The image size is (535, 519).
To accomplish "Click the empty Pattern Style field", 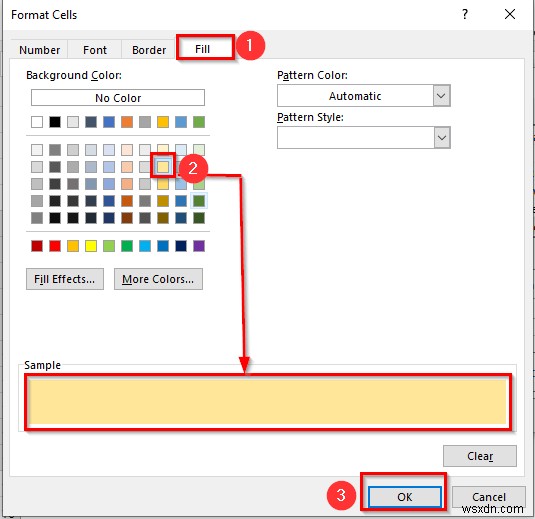I will 356,138.
